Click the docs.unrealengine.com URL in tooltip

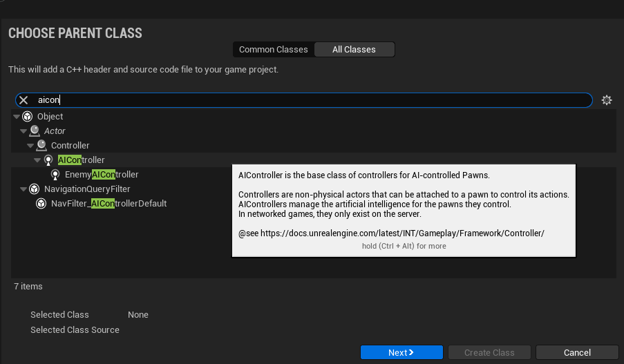(x=402, y=233)
